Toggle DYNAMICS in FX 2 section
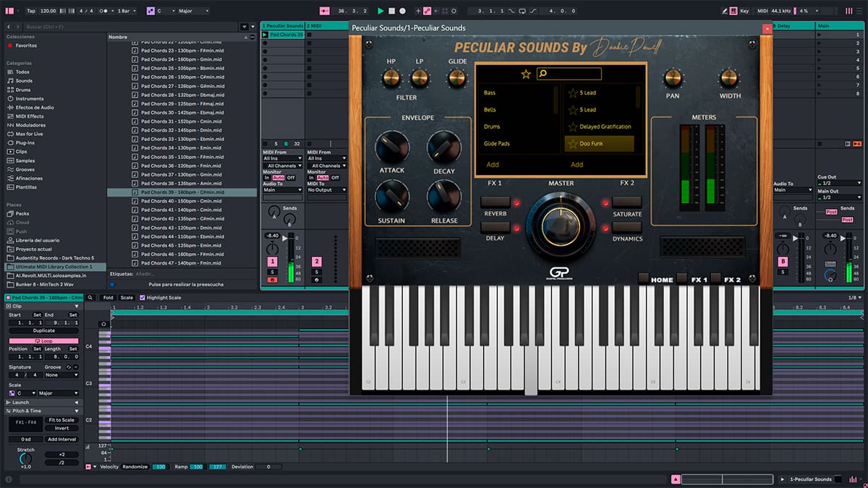 (x=626, y=227)
